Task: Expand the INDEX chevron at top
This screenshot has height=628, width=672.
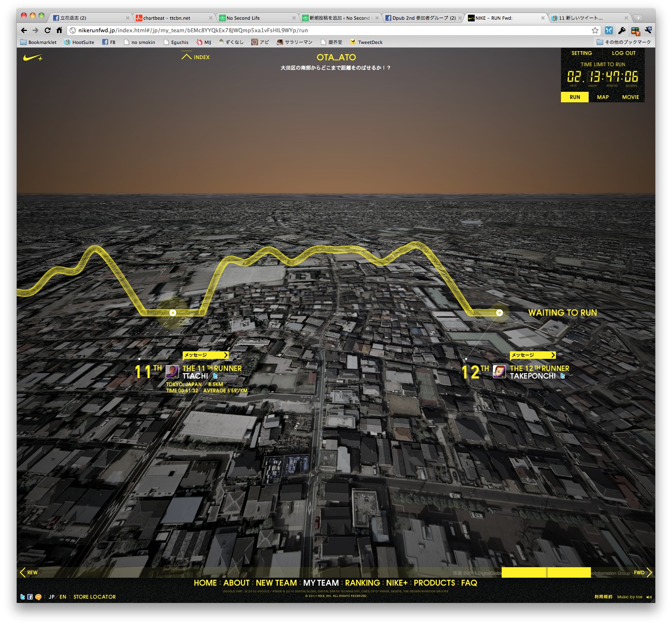Action: click(x=195, y=57)
